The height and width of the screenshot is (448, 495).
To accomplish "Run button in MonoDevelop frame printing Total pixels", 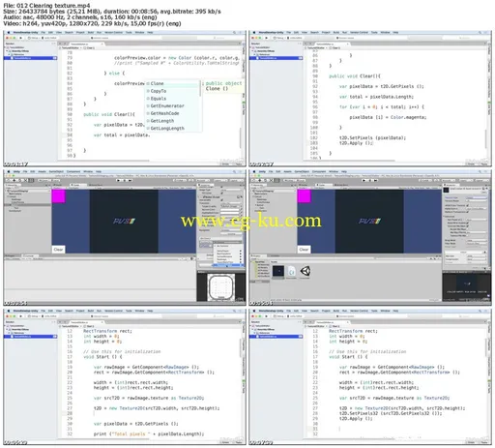I will (x=21, y=316).
